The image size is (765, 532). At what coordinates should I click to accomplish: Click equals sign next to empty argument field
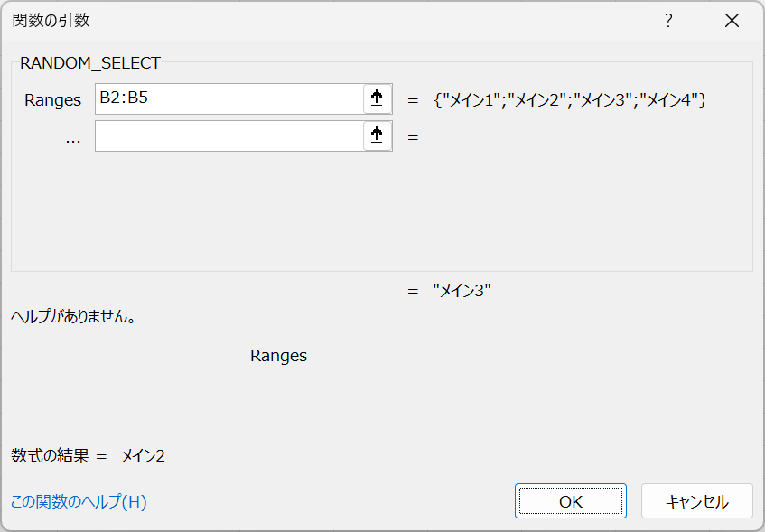413,137
